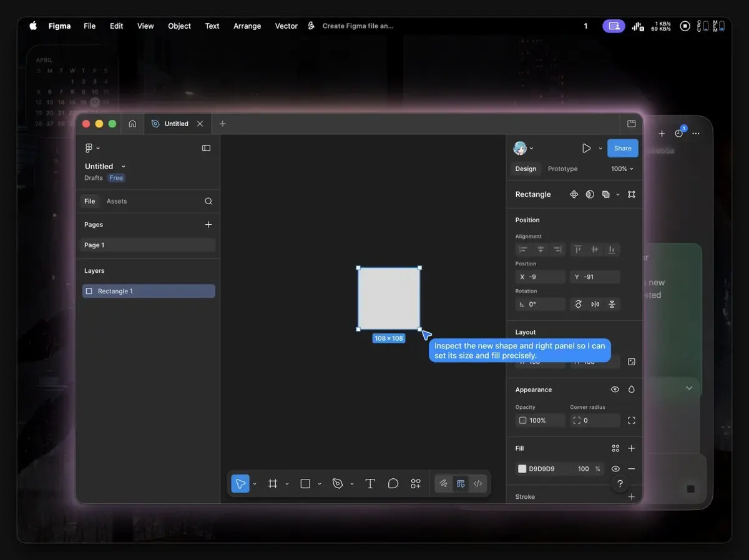Toggle Appearance section visibility eye

click(x=615, y=390)
